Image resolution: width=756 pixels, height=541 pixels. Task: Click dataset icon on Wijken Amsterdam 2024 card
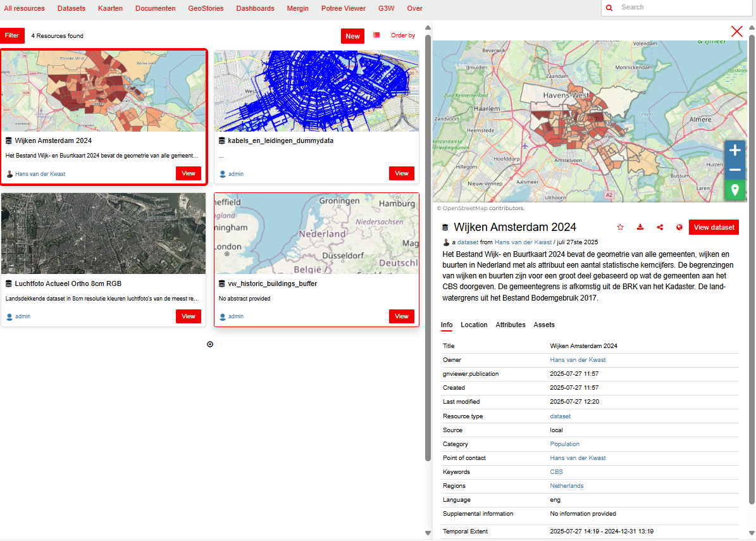coord(9,141)
